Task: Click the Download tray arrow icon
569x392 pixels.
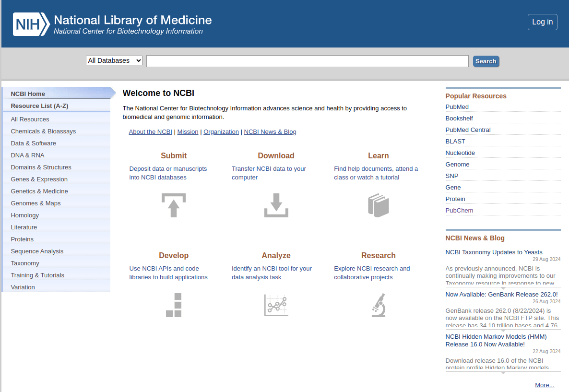Action: coord(276,205)
